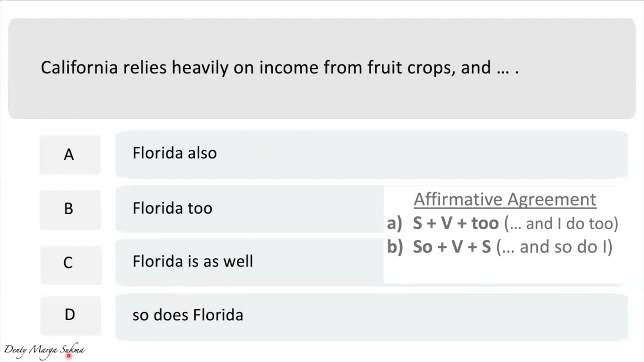644x362 pixels.
Task: Click the "a)" rule label
Action: click(394, 223)
